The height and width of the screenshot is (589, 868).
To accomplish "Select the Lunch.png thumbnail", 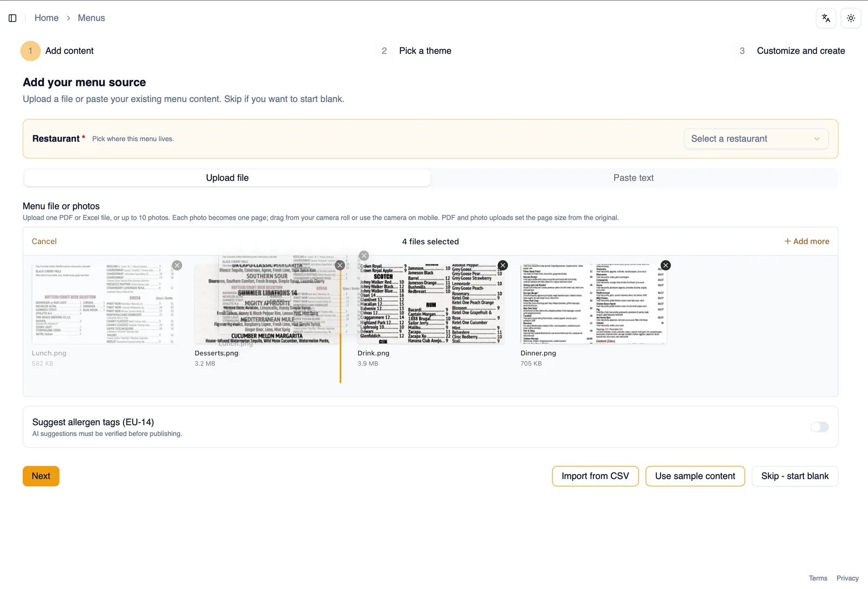I will coord(105,304).
